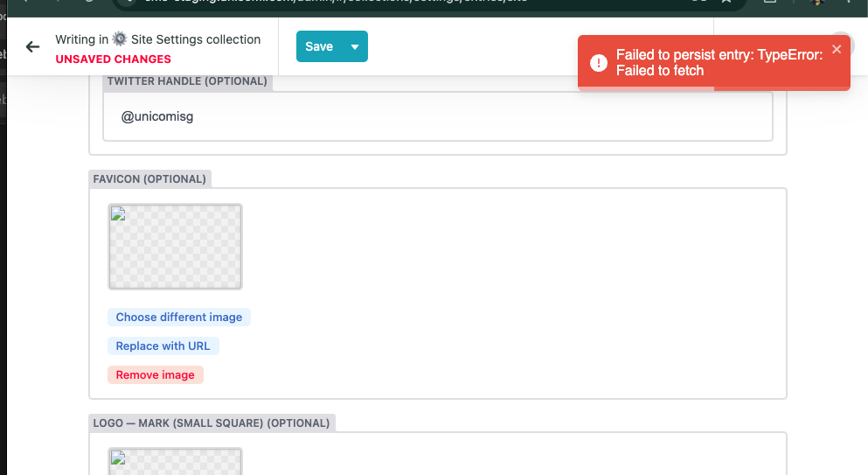Image resolution: width=868 pixels, height=475 pixels.
Task: Replace the Favicon with URL
Action: [x=163, y=346]
